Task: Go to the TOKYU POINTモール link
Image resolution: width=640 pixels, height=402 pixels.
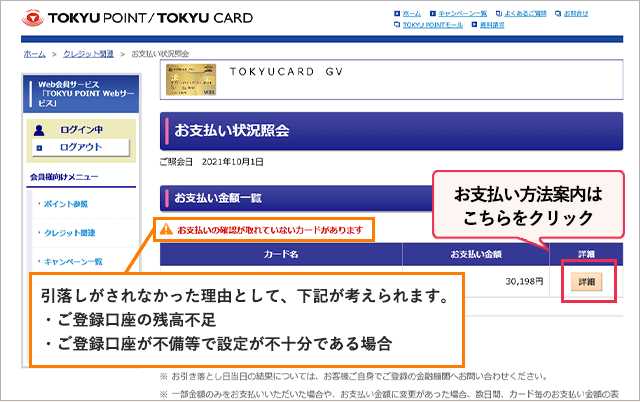Action: point(433,25)
